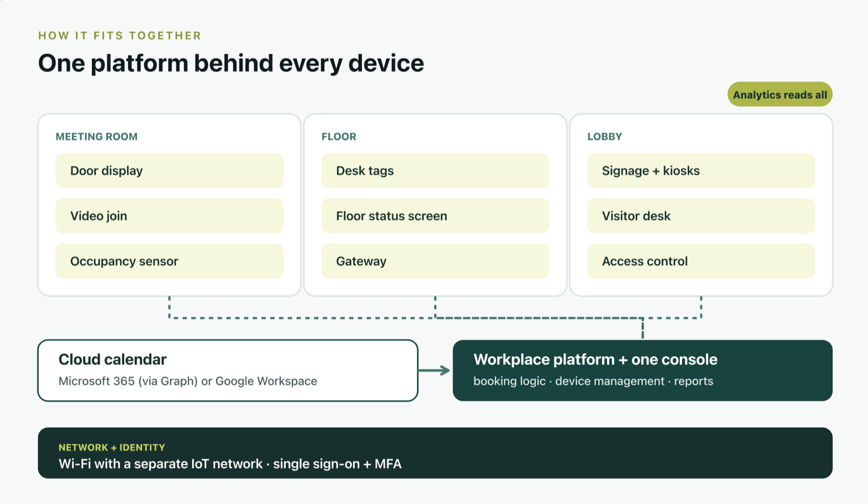Click the Signage + kiosks item
This screenshot has width=868, height=504.
(x=701, y=171)
